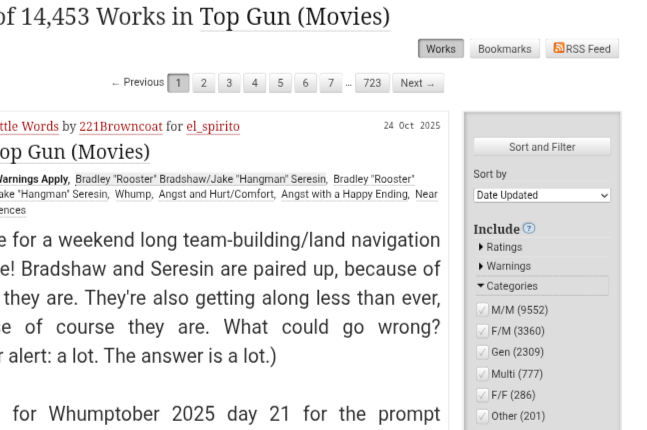Open the Angst and Hurt/Comfort tag
Image resolution: width=647 pixels, height=430 pixels.
click(x=217, y=194)
